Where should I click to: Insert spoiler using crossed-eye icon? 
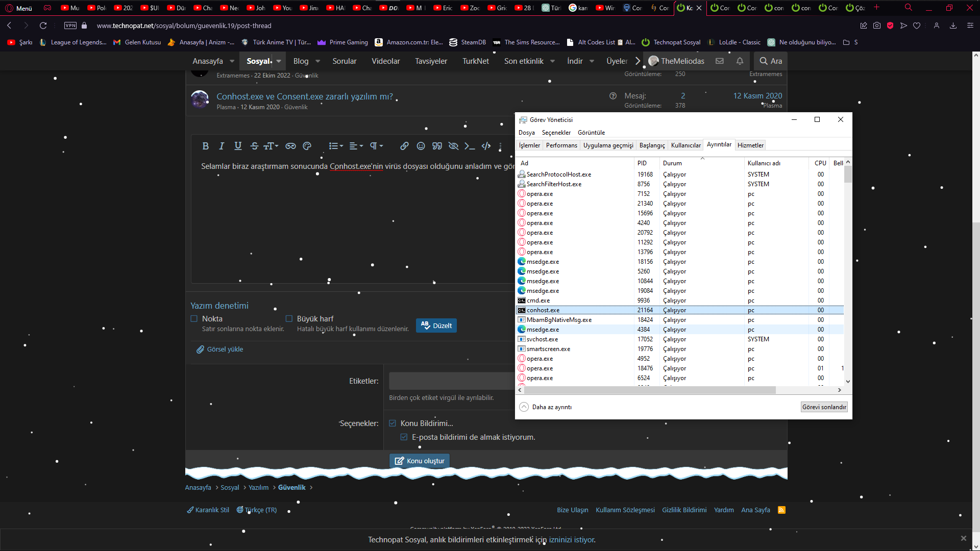(453, 146)
